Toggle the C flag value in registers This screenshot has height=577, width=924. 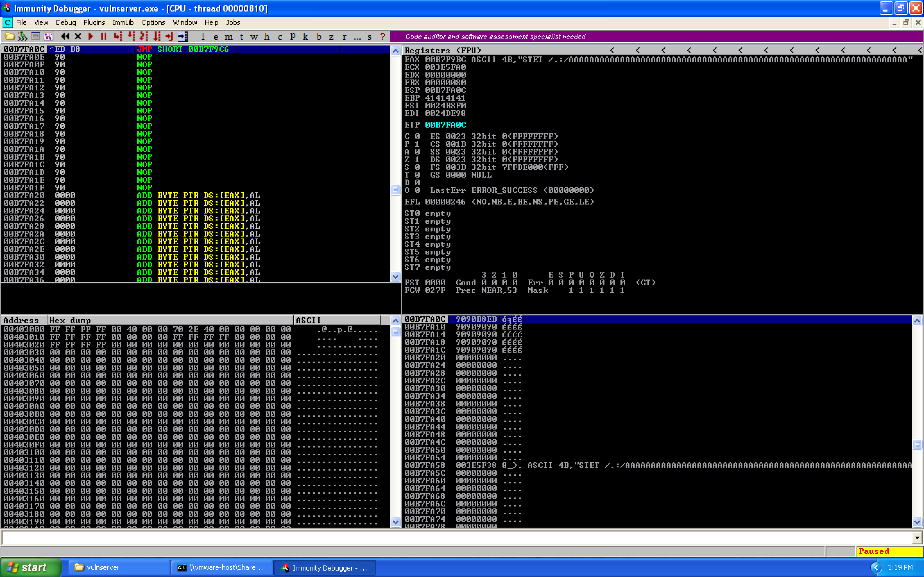coord(417,136)
